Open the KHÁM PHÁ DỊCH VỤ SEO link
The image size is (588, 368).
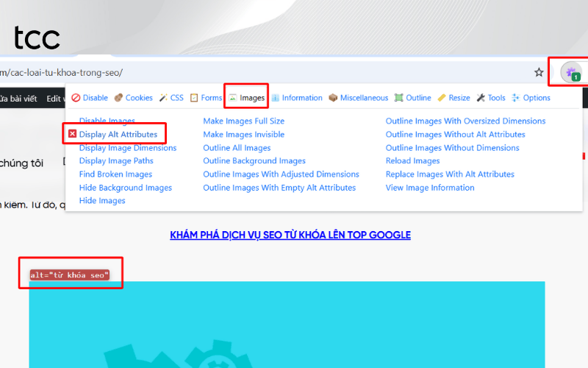(x=290, y=235)
